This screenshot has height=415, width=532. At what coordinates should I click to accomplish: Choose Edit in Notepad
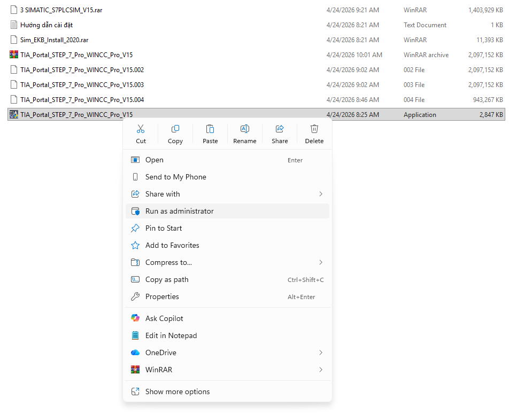[x=171, y=335]
